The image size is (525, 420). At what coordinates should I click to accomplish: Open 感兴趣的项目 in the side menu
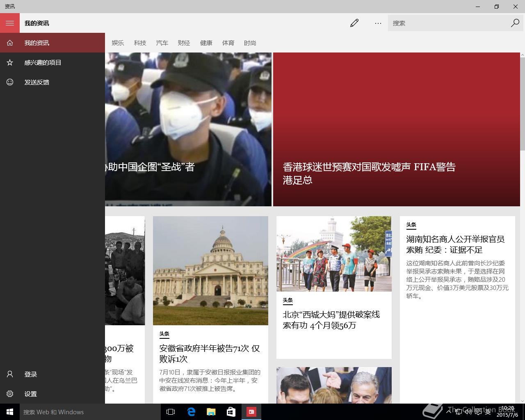(52, 62)
